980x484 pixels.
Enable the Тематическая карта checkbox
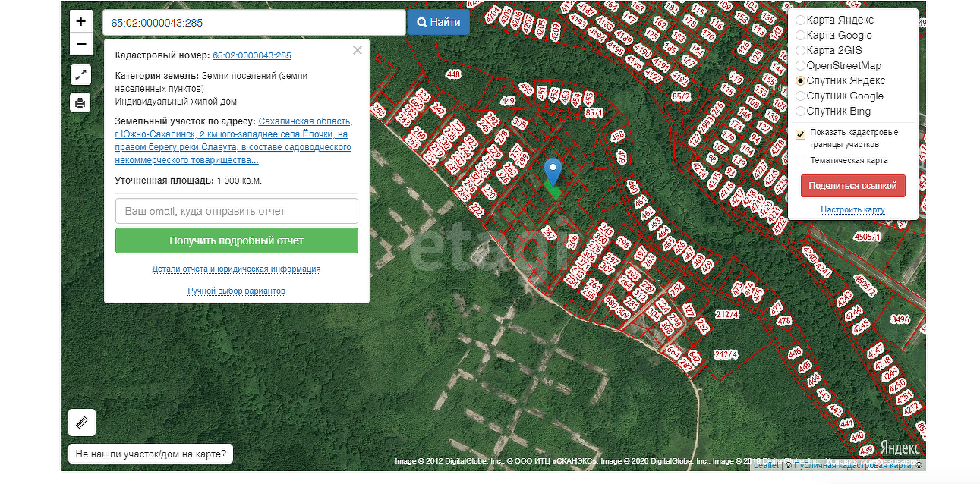(x=800, y=161)
